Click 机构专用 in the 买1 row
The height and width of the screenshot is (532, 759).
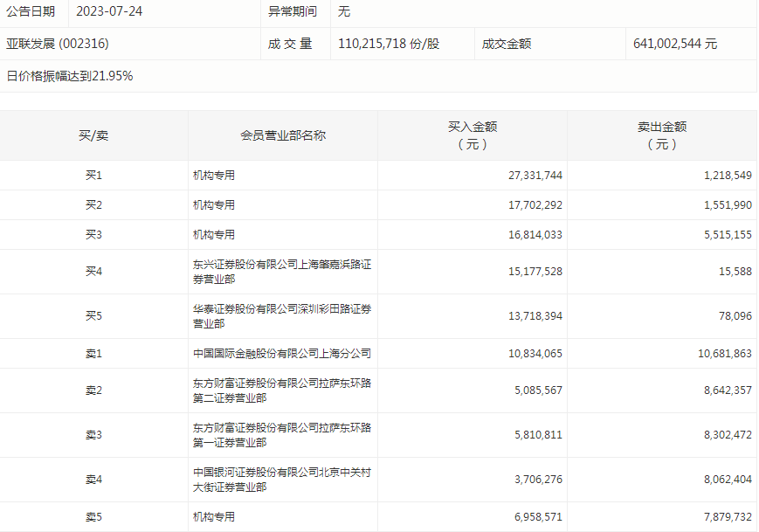coord(214,176)
